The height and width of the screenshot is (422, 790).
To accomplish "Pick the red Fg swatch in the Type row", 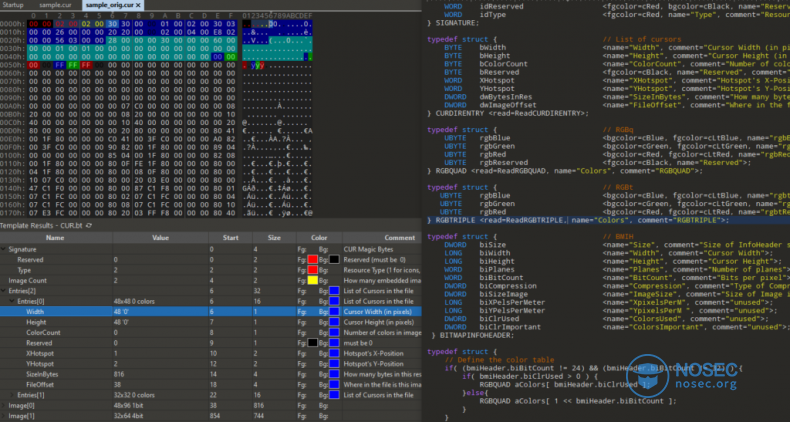I will coord(312,270).
